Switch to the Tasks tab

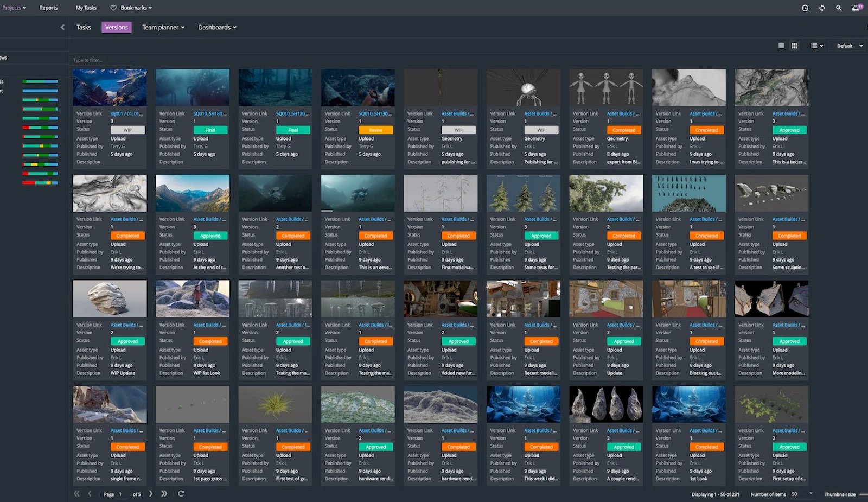84,27
